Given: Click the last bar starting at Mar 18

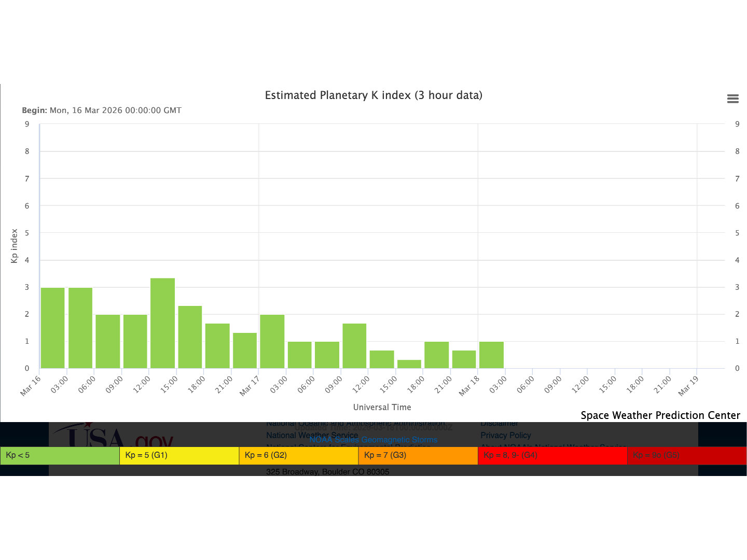Looking at the screenshot, I should 491,355.
